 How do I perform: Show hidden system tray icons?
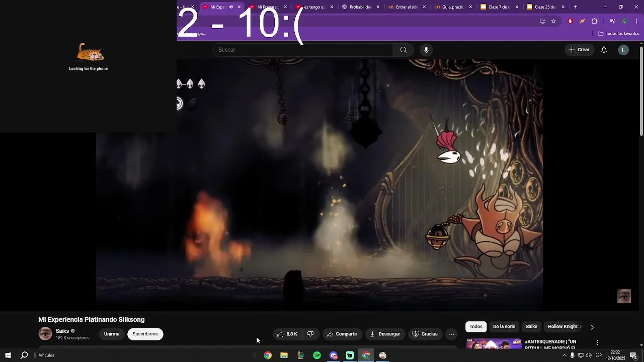coord(564,355)
